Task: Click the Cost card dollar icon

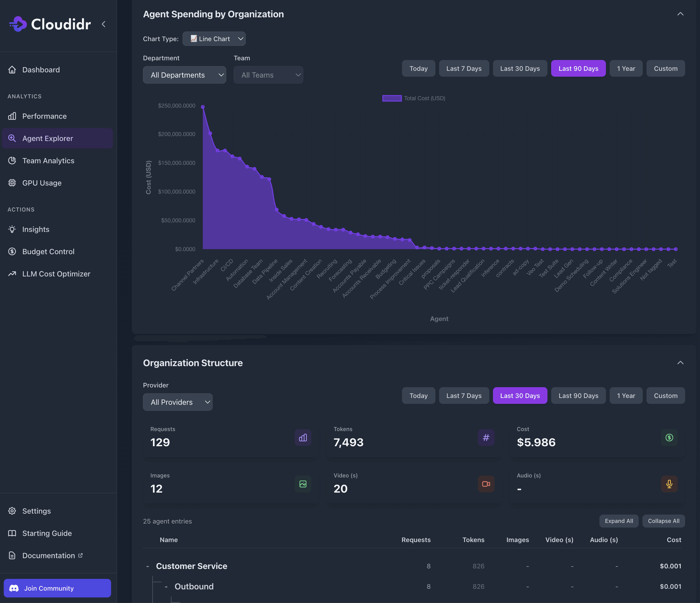Action: [669, 438]
